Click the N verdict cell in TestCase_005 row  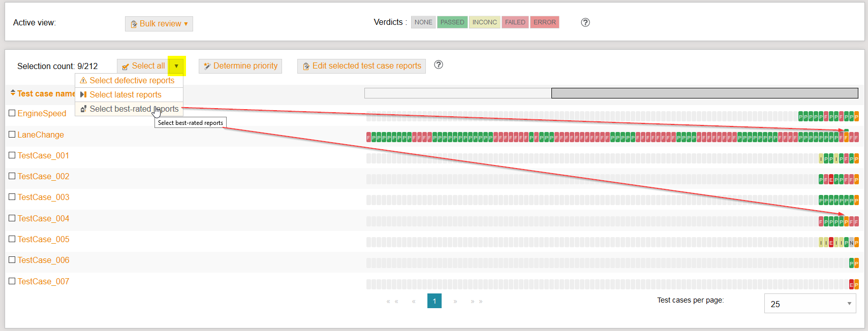coord(851,243)
